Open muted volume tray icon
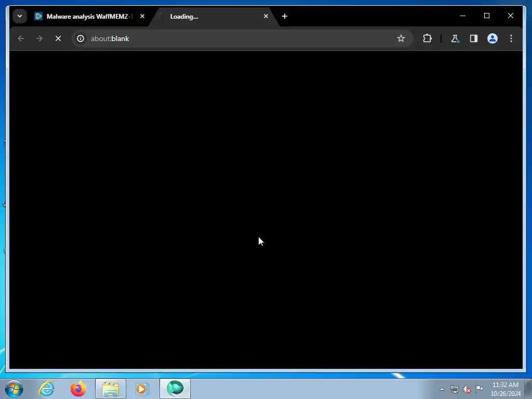This screenshot has height=399, width=532. pos(467,390)
